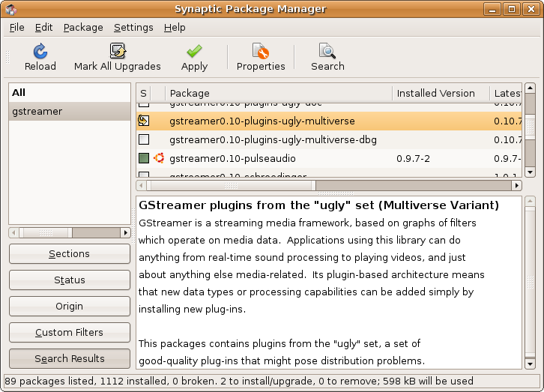Click filter list scroll right arrow
This screenshot has width=544, height=392.
126,232
